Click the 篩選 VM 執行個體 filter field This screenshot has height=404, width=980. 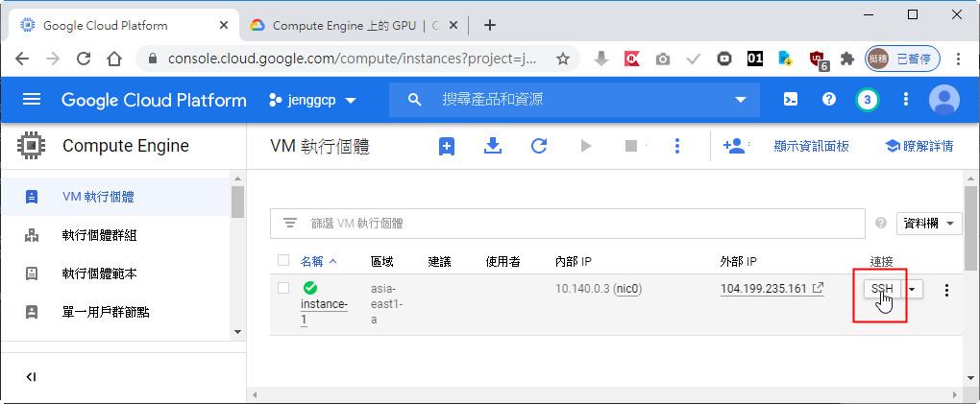coord(568,224)
